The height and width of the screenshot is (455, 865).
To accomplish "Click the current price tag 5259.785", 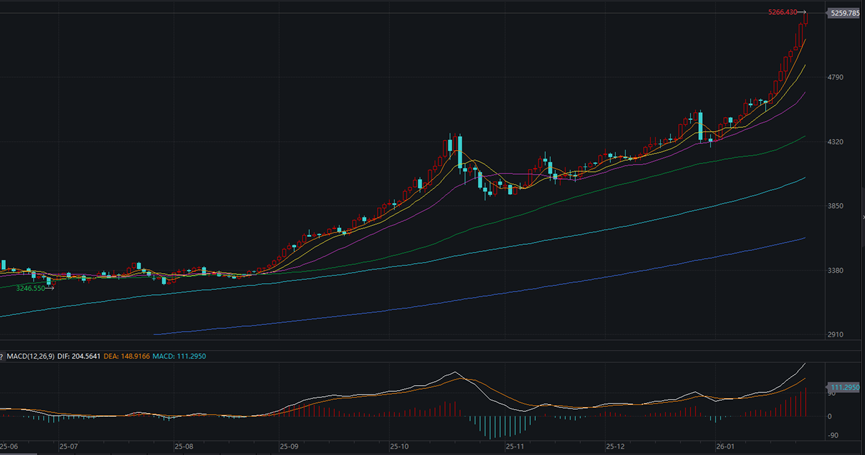I will point(845,13).
